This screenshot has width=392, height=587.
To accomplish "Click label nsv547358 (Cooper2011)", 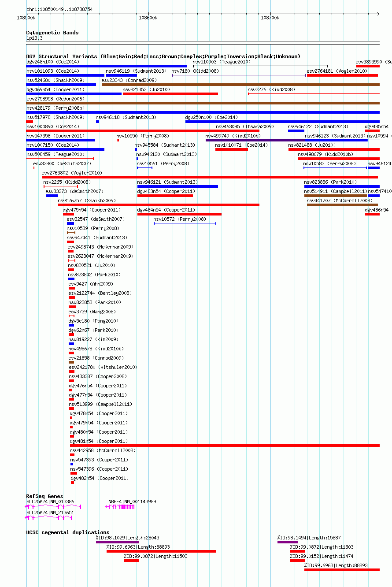I will [55, 136].
